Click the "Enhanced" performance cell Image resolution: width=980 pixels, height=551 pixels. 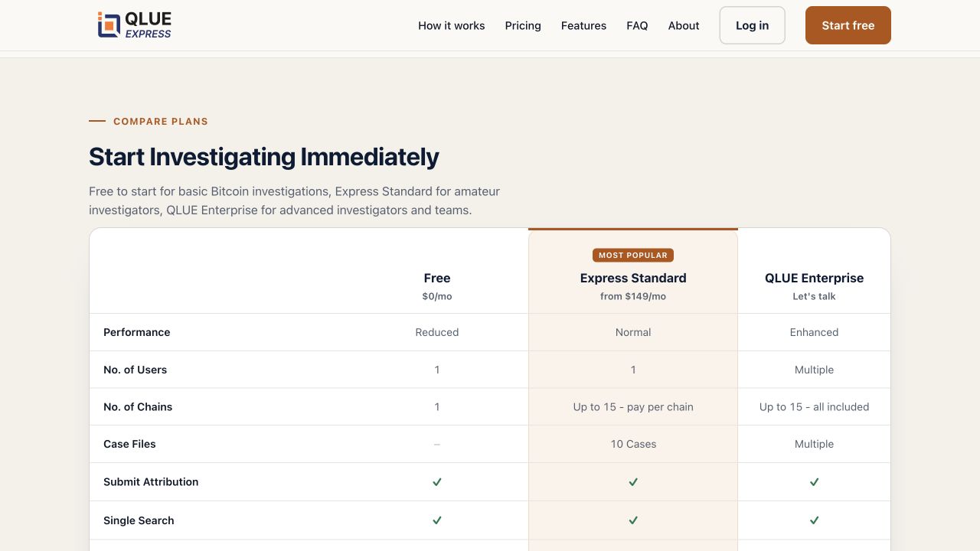[814, 332]
